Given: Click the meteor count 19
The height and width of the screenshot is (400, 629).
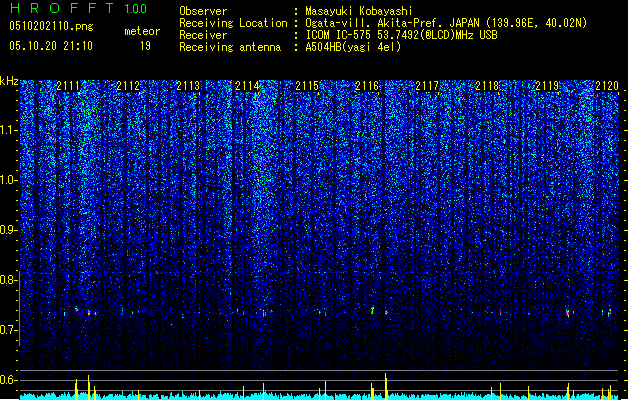Looking at the screenshot, I should point(145,45).
